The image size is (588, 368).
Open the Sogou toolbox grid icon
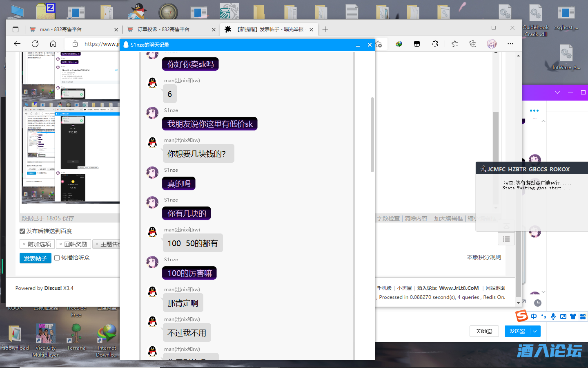[583, 316]
